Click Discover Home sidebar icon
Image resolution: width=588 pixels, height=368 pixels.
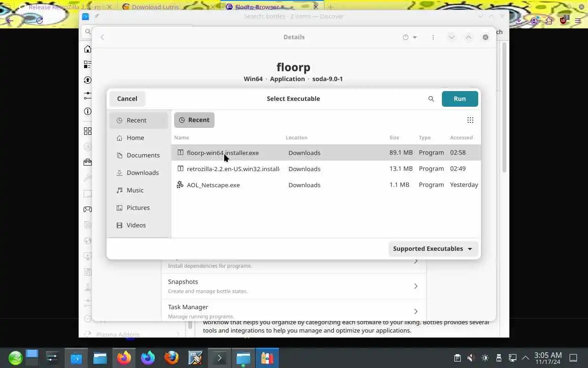click(x=88, y=49)
